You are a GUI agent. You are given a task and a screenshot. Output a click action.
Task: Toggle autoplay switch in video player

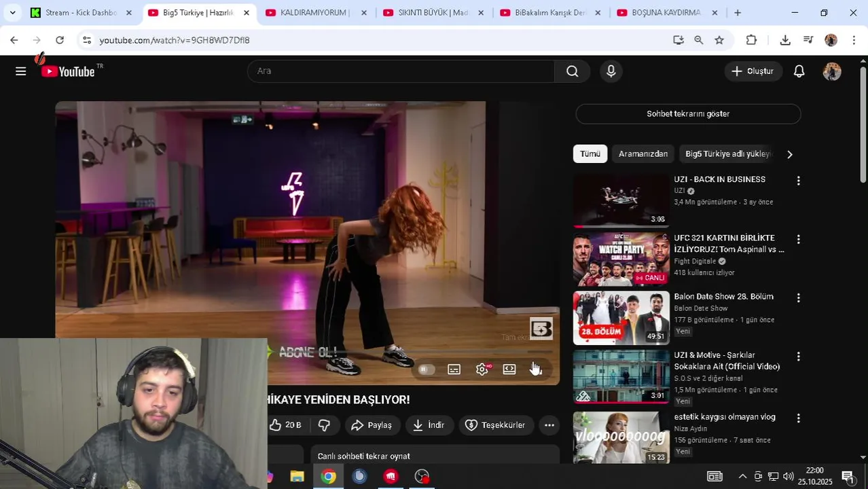tap(426, 369)
